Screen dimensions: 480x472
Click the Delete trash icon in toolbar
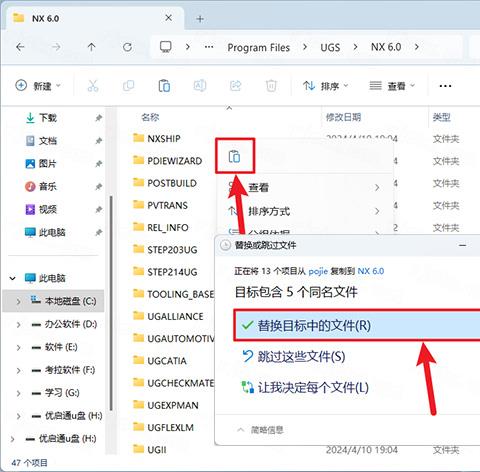tap(271, 86)
